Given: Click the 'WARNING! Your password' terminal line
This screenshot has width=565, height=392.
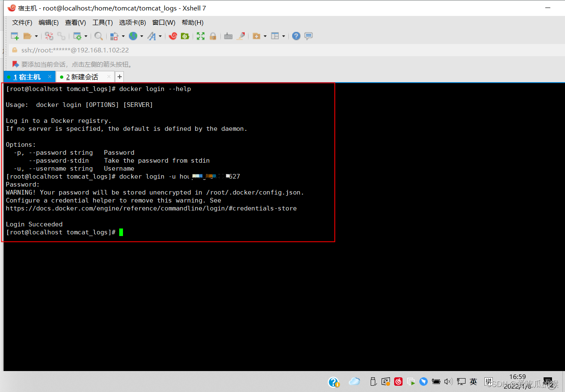Looking at the screenshot, I should pyautogui.click(x=154, y=192).
